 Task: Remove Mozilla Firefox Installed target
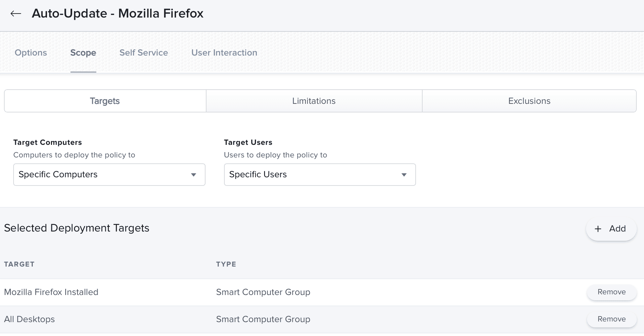point(612,292)
